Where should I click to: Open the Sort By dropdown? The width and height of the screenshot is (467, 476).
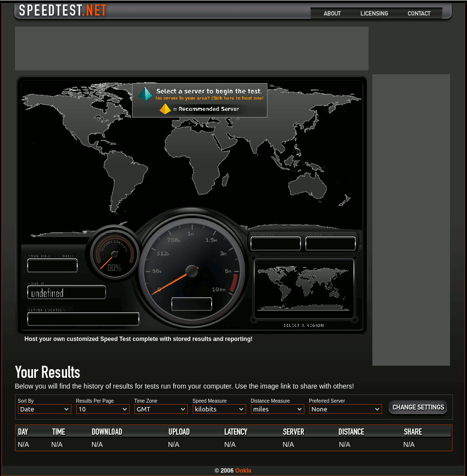pos(45,409)
